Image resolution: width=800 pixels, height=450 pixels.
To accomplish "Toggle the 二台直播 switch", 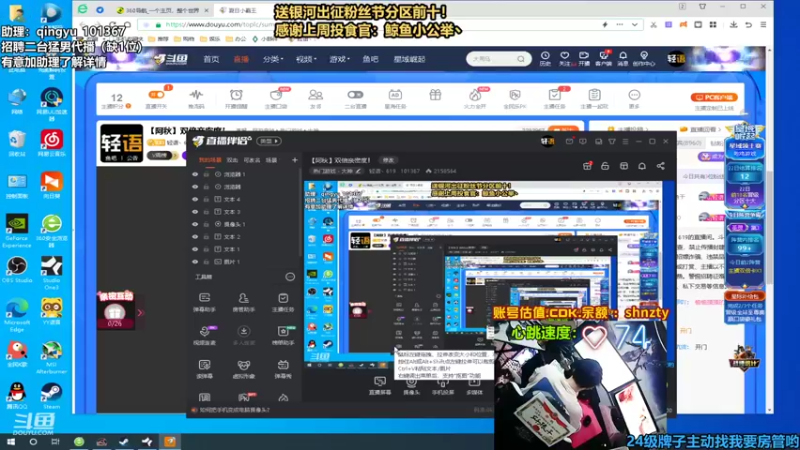I will click(x=355, y=95).
